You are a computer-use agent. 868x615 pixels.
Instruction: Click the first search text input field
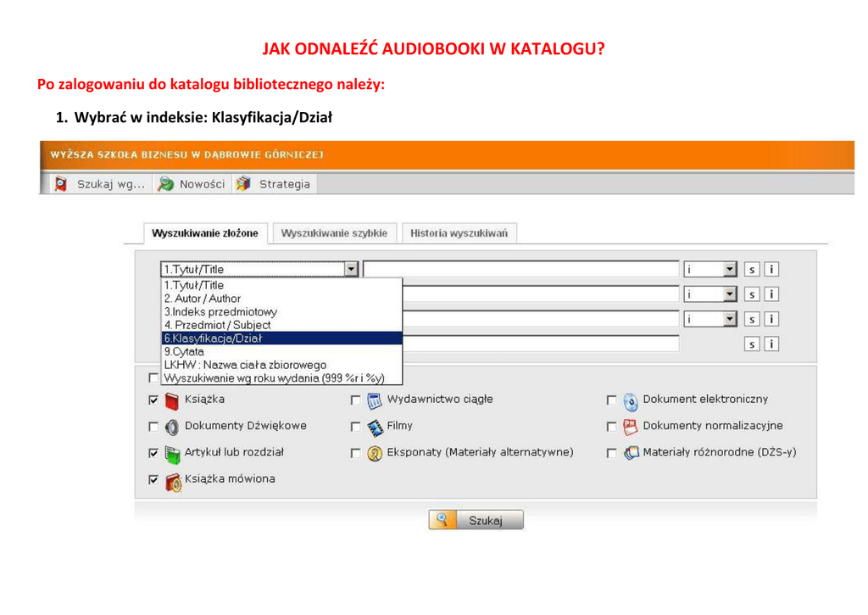[x=520, y=269]
